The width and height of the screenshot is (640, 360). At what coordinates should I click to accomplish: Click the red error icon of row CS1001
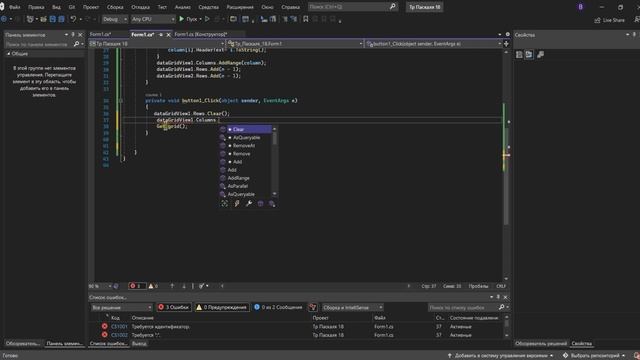pos(104,327)
